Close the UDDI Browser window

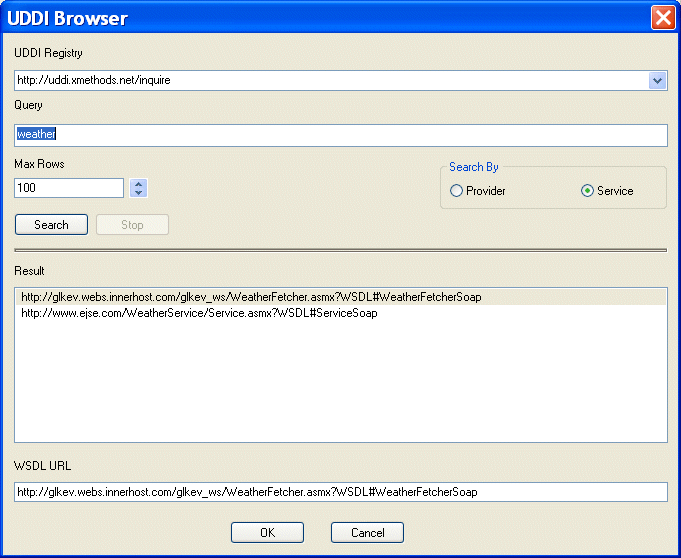pyautogui.click(x=662, y=18)
